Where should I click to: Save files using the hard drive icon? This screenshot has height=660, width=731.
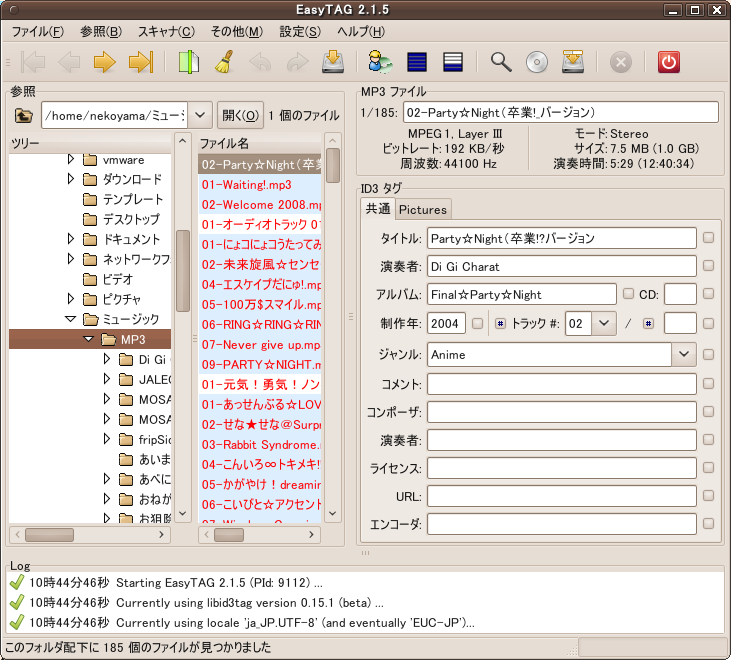point(333,62)
